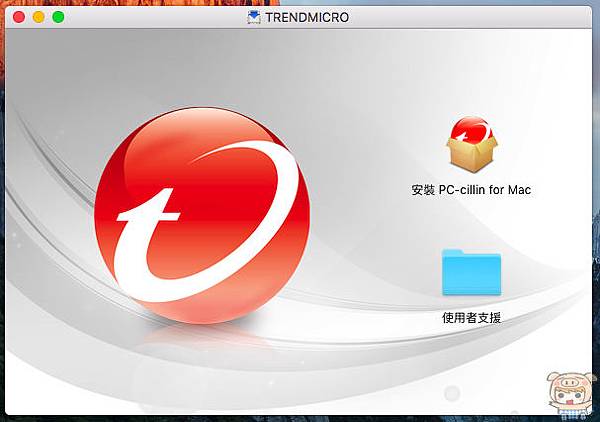600x422 pixels.
Task: Open the 使用者支援 blue folder icon
Action: coord(471,272)
